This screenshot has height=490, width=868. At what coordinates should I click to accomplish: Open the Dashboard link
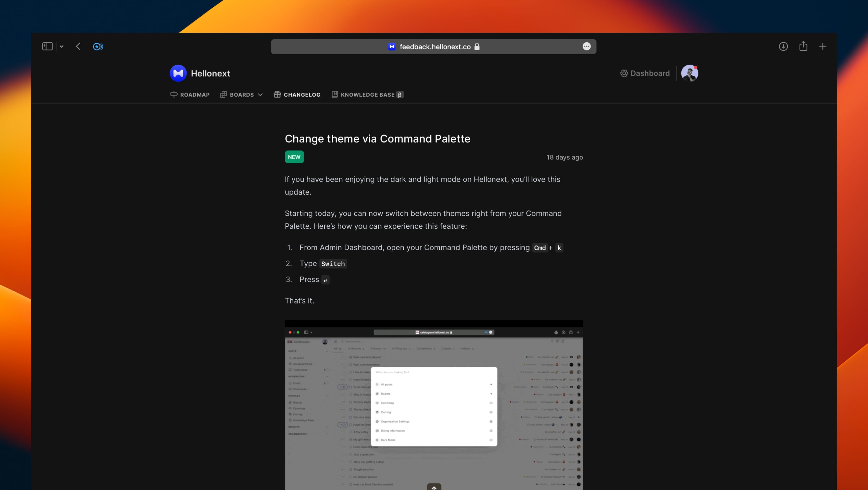click(x=650, y=73)
